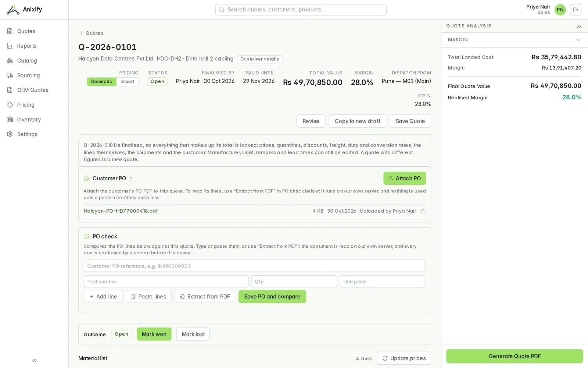Click the Revise button

pyautogui.click(x=311, y=121)
